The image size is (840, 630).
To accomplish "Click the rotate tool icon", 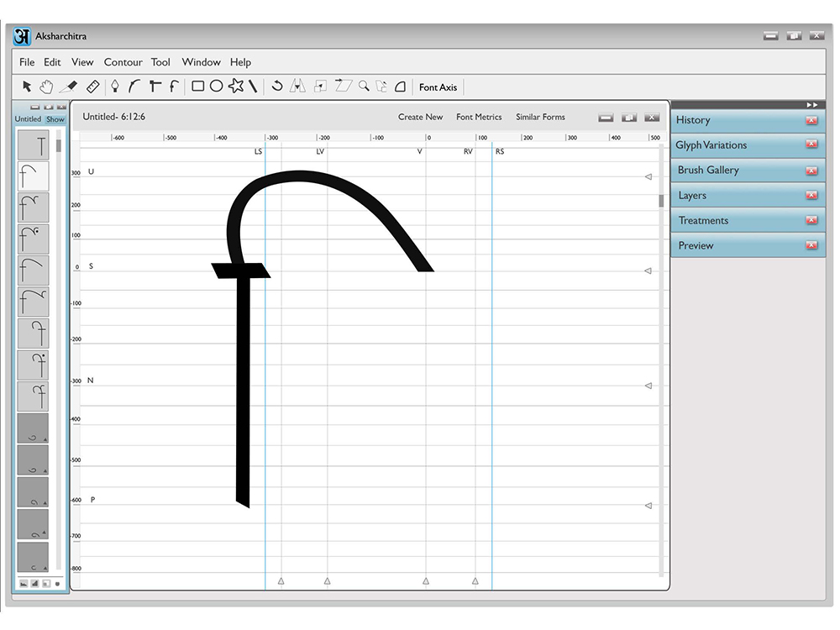I will (277, 86).
